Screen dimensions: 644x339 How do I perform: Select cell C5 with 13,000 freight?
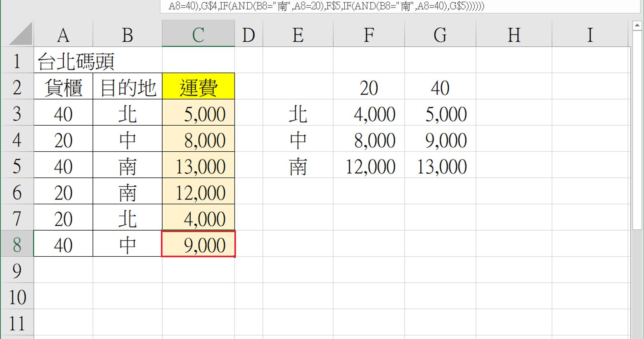(198, 166)
